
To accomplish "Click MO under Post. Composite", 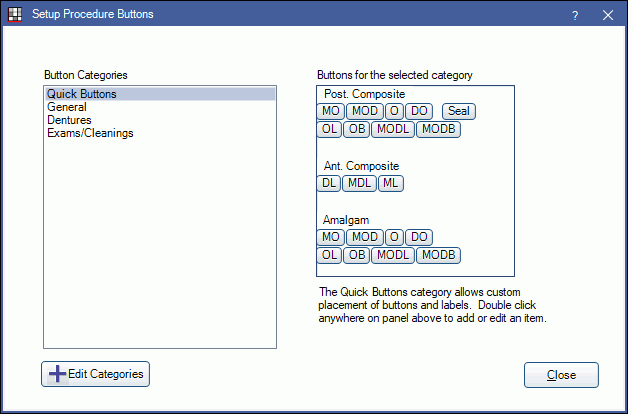I will tap(330, 111).
